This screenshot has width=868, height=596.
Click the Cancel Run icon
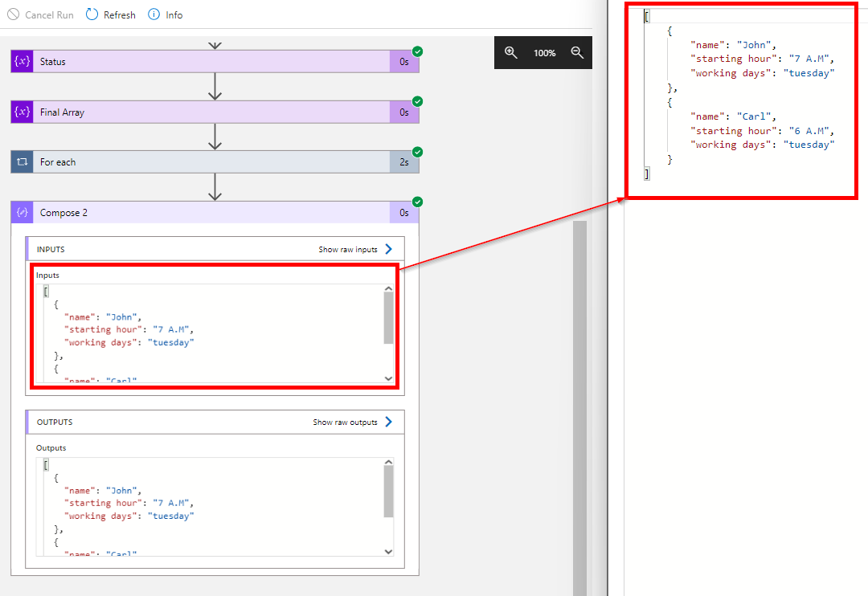click(x=14, y=14)
